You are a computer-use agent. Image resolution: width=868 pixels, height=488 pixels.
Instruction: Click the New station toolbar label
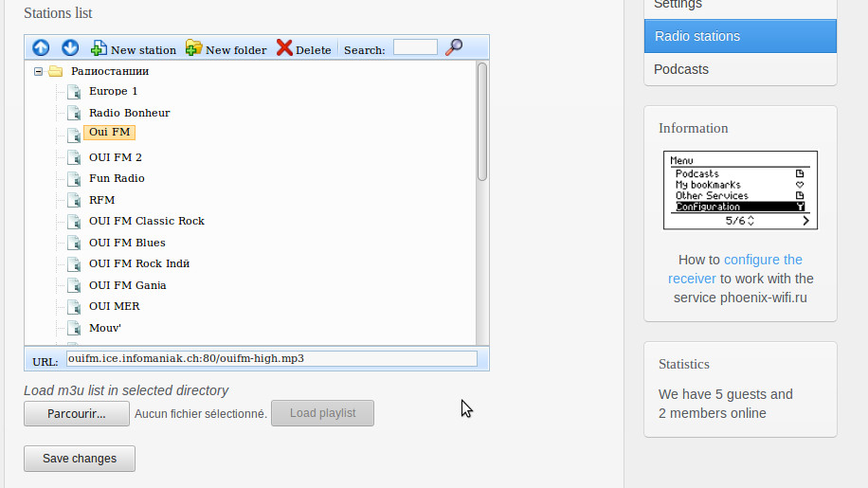coord(143,50)
